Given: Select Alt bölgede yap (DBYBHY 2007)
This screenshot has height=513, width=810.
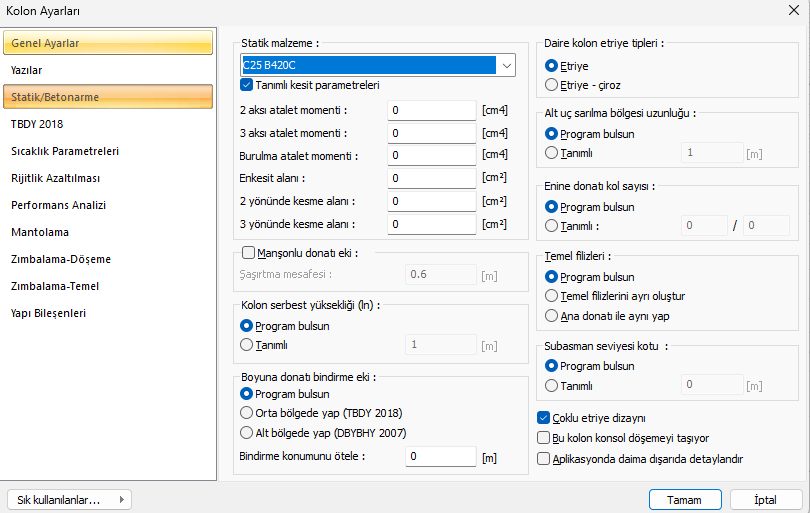Looking at the screenshot, I should pyautogui.click(x=247, y=433).
